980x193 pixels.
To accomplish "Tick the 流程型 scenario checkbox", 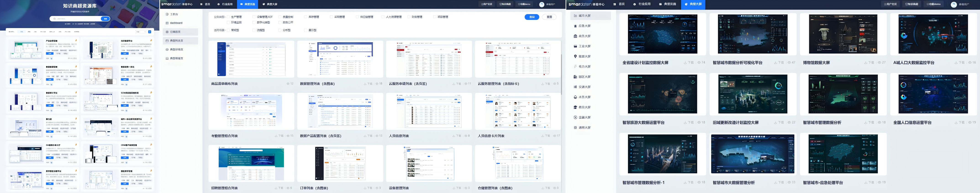I will point(254,30).
